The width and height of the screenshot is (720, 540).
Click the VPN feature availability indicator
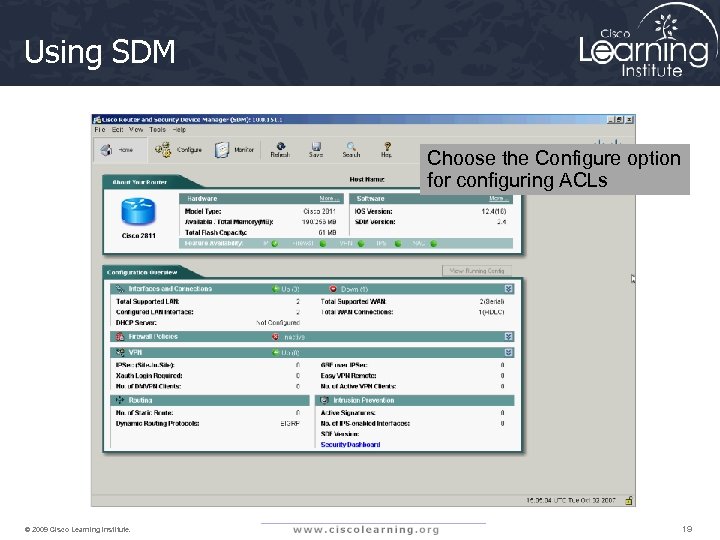point(360,243)
